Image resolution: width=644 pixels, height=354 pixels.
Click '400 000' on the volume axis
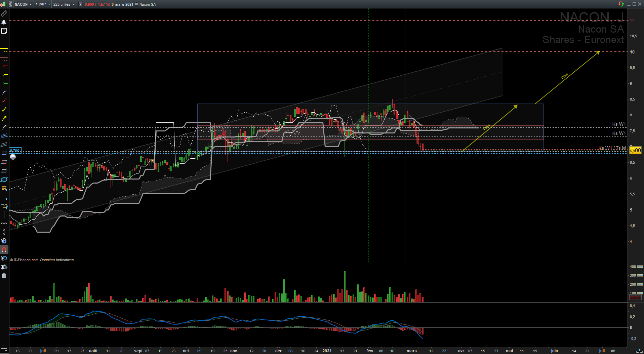(x=636, y=267)
